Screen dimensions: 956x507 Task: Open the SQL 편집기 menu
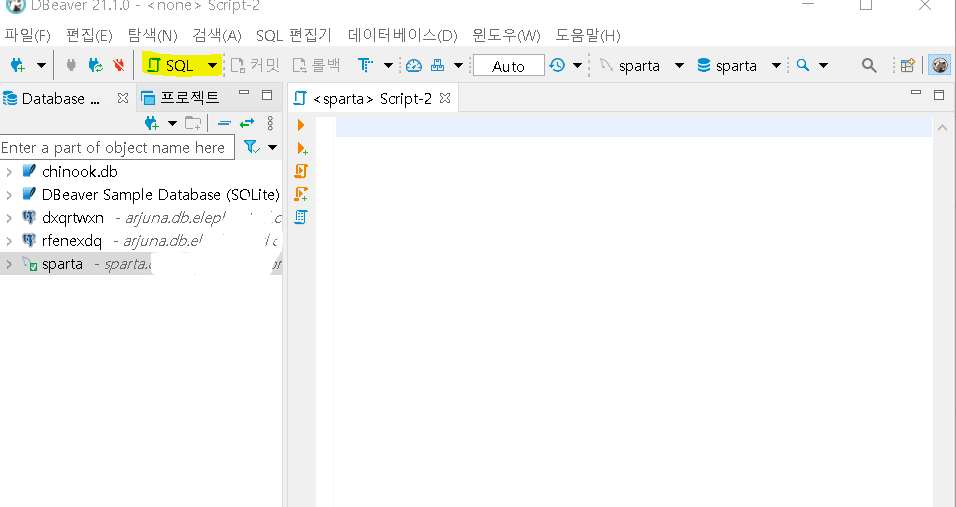294,35
